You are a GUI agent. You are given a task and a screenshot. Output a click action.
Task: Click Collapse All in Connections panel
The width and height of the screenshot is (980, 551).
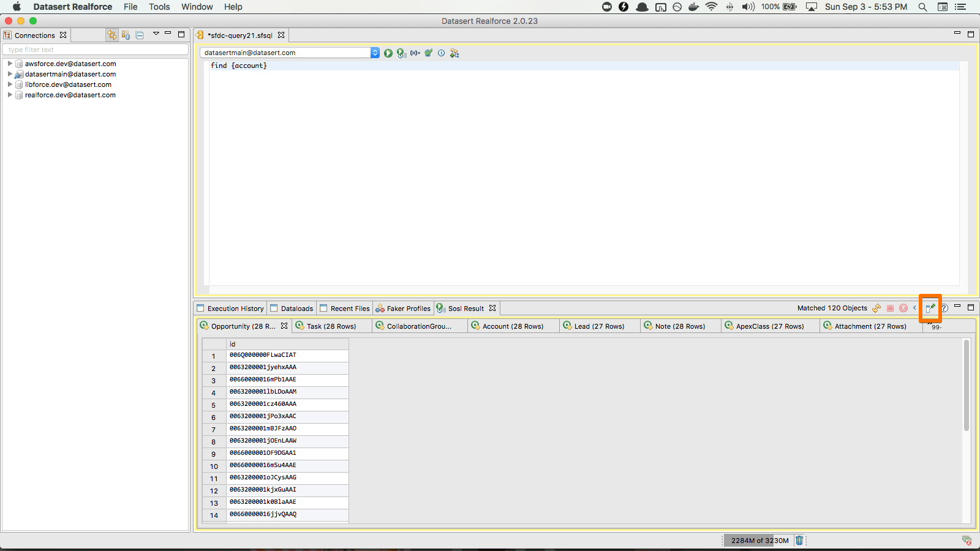coord(140,36)
